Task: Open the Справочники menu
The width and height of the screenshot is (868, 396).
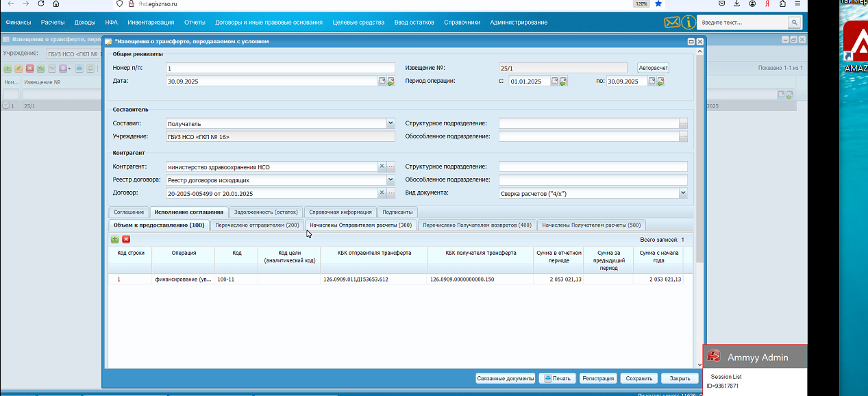Action: [462, 23]
